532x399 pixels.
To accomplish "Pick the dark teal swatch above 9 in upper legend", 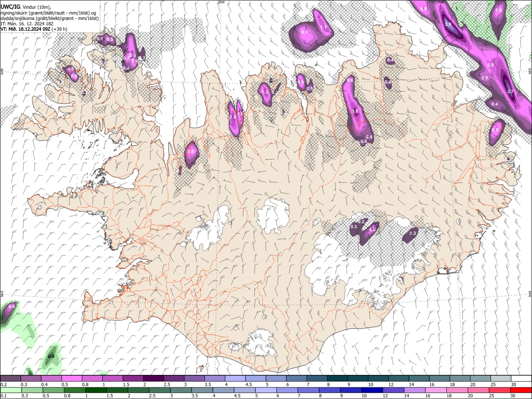I will 358,379.
